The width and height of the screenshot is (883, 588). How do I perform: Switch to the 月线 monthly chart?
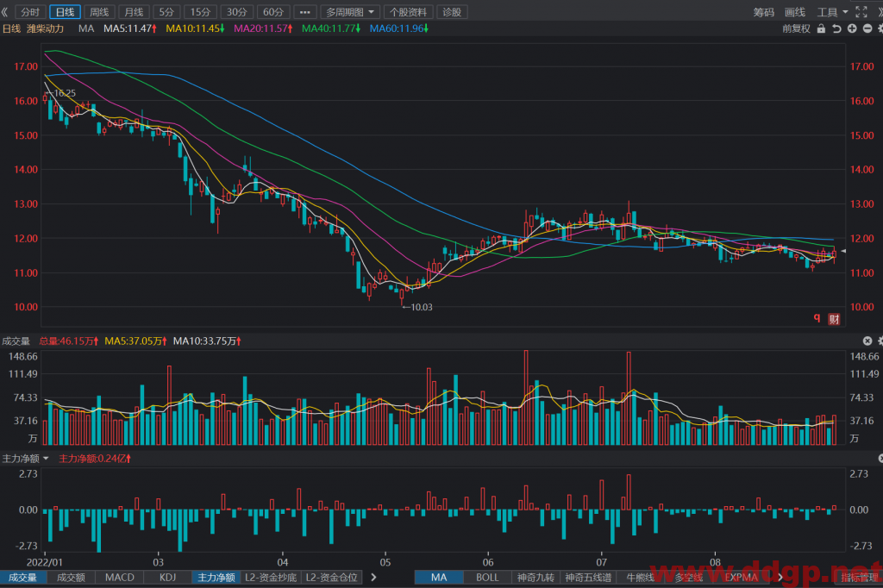134,12
